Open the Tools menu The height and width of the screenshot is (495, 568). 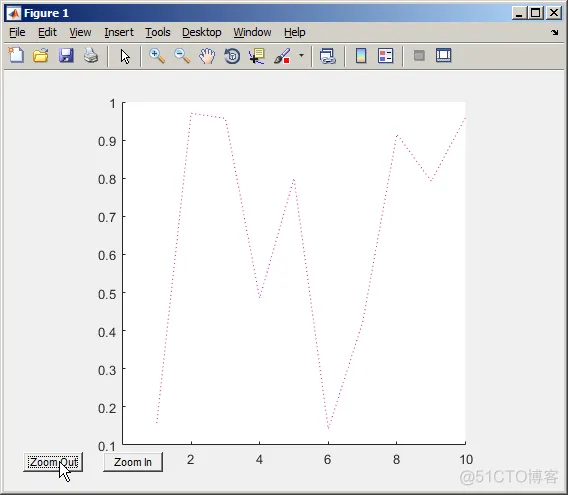[x=158, y=32]
